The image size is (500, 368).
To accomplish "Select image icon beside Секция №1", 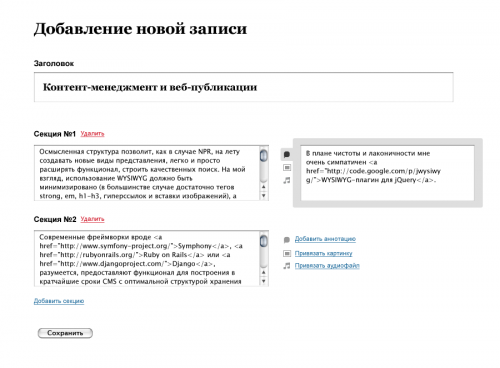I will pos(287,167).
